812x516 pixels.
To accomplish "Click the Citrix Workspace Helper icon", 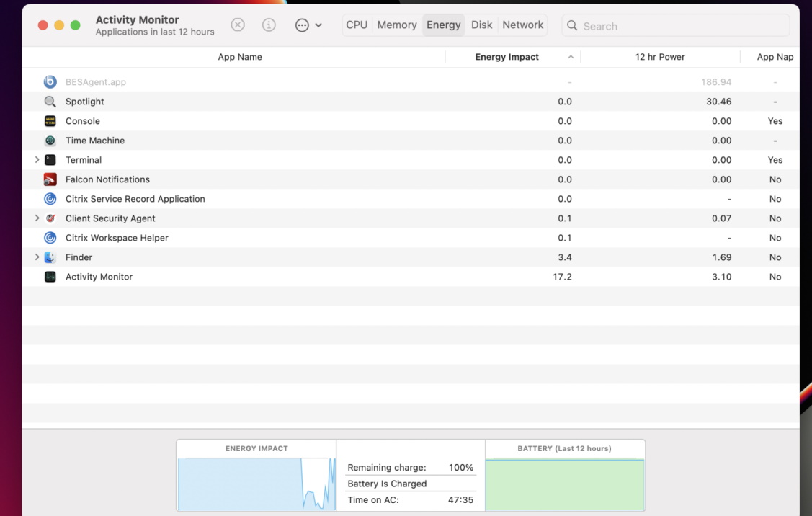I will [x=50, y=238].
